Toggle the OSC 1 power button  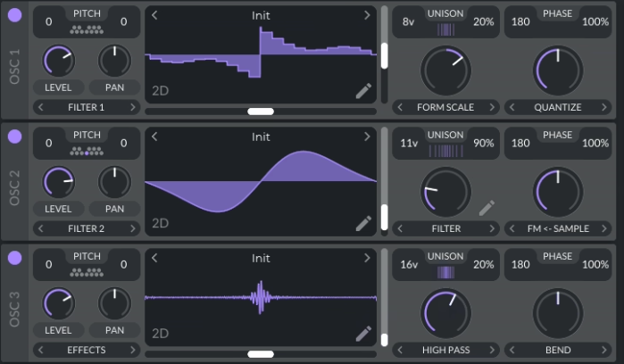(14, 15)
